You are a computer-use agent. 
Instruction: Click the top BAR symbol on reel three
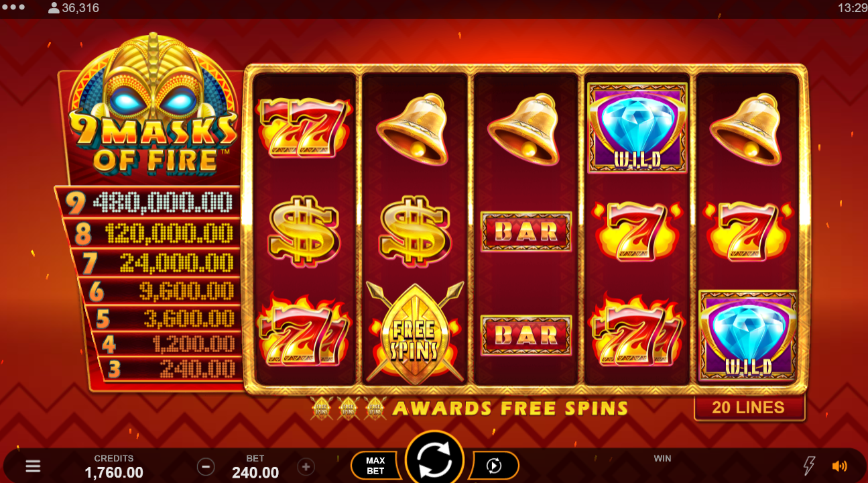[x=526, y=231]
